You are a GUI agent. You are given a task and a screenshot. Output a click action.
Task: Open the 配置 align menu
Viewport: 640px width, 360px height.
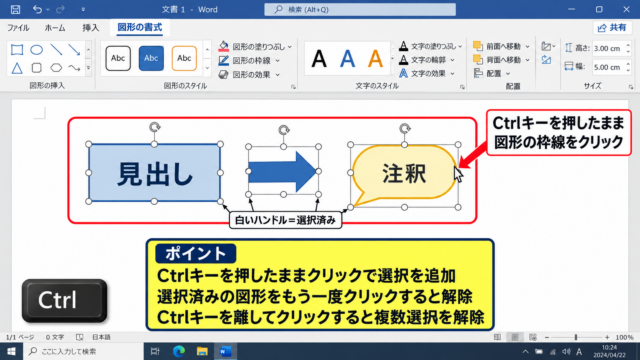coord(492,73)
